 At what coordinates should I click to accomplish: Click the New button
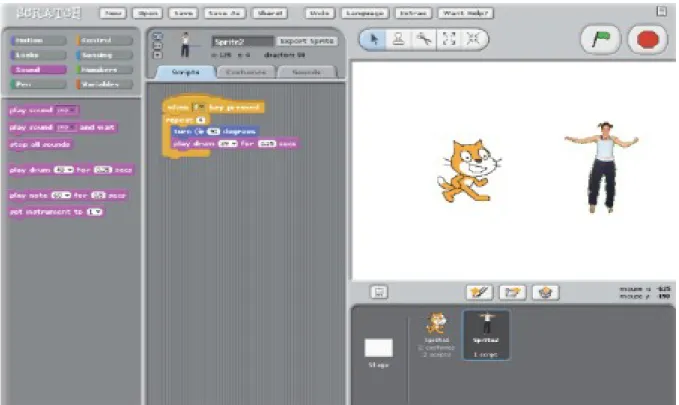click(113, 13)
